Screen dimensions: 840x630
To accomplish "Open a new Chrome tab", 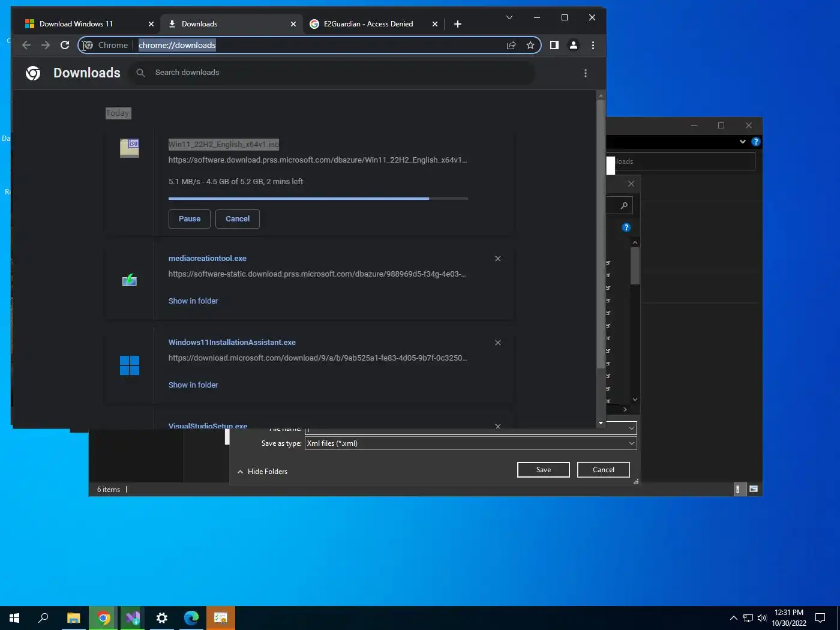I will pos(458,24).
